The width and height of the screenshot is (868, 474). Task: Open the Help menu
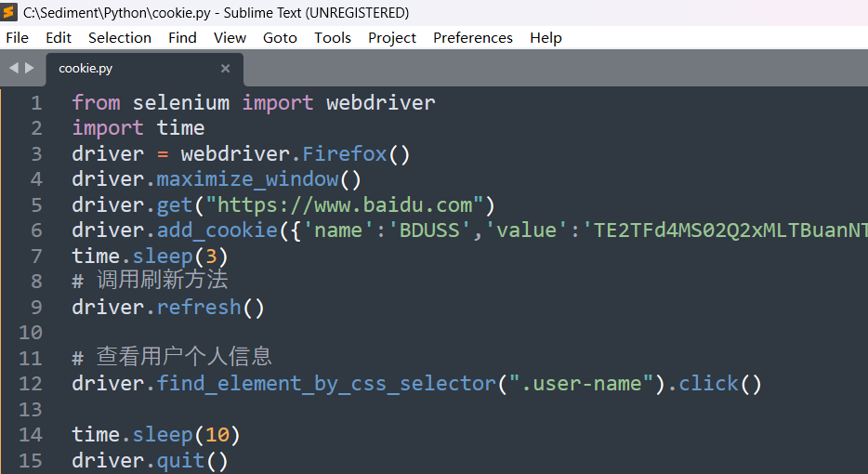[546, 37]
